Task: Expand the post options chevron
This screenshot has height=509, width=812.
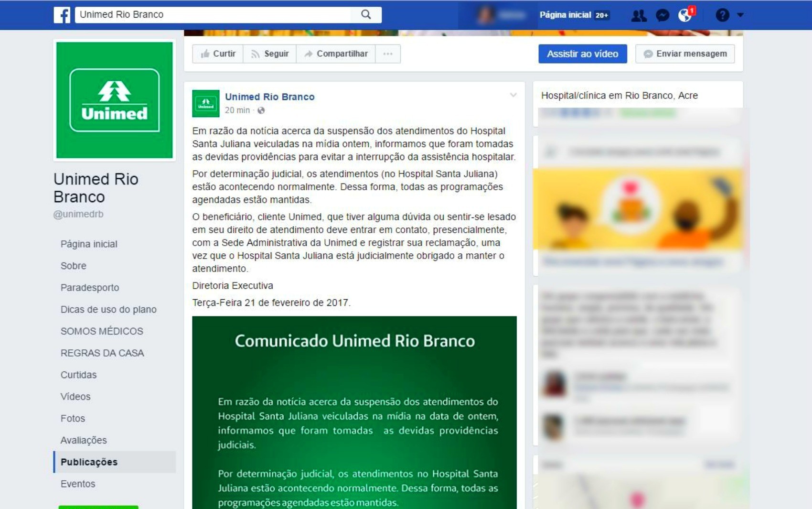Action: (513, 95)
